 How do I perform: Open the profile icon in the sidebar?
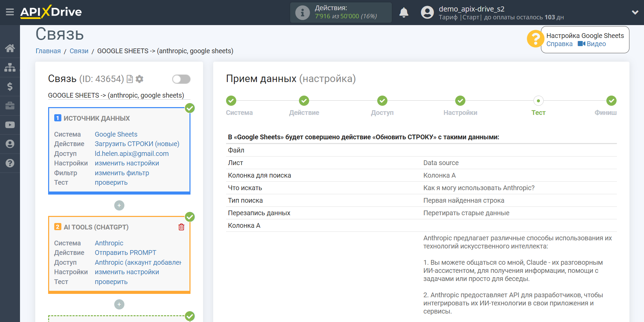10,144
